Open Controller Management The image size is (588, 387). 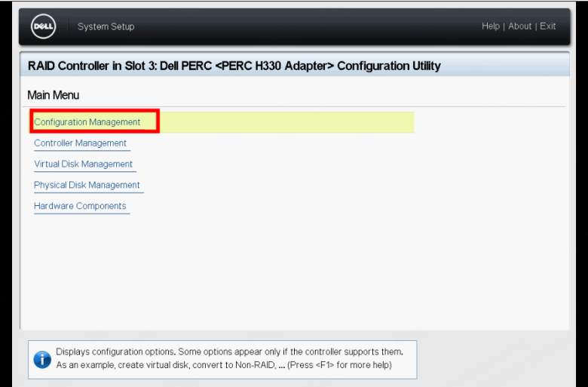[80, 143]
